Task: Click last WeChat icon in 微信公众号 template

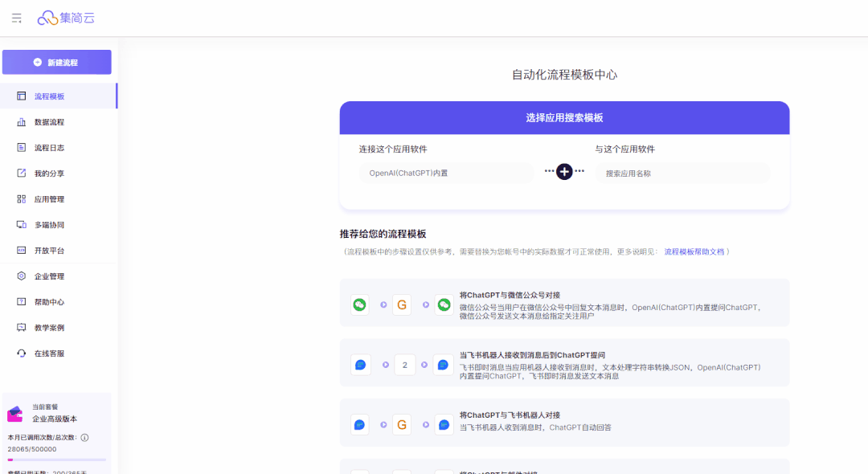Action: [444, 304]
